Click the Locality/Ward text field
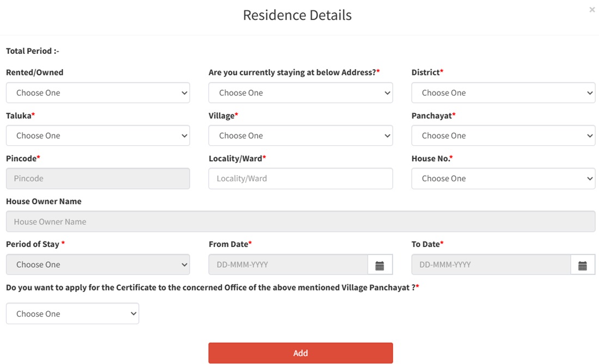599x364 pixels. pos(301,178)
